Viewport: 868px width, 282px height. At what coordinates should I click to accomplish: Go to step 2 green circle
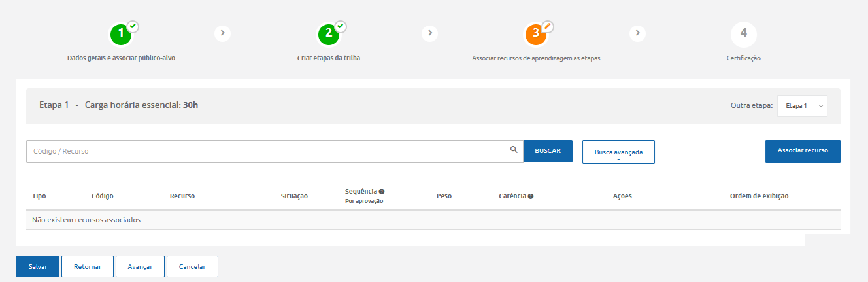tap(328, 34)
